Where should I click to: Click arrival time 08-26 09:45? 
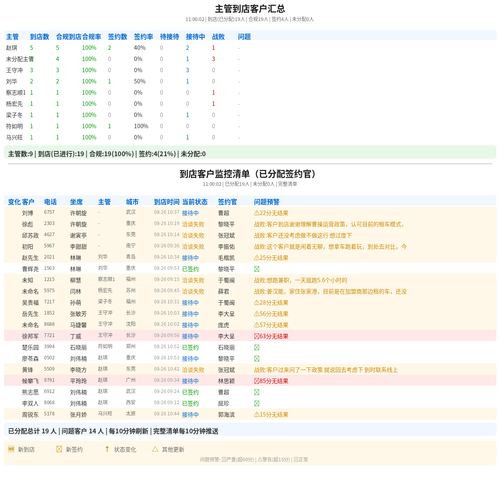167,290
